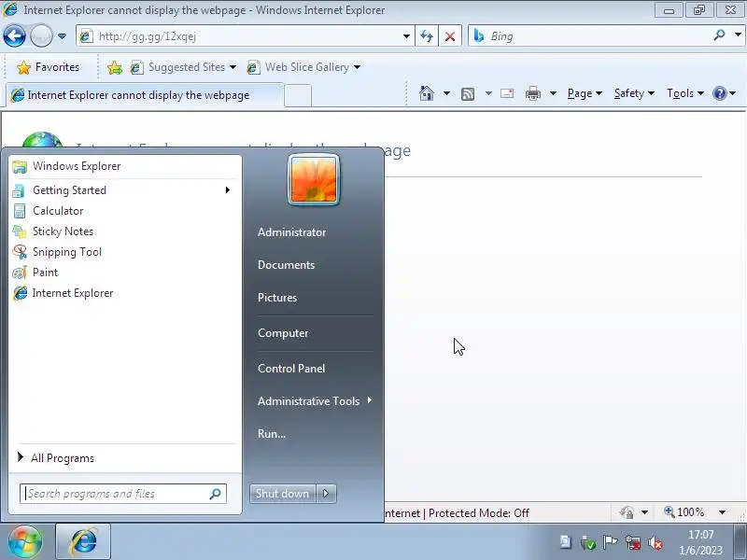Expand the Getting Started submenu arrow
747x560 pixels.
(228, 190)
